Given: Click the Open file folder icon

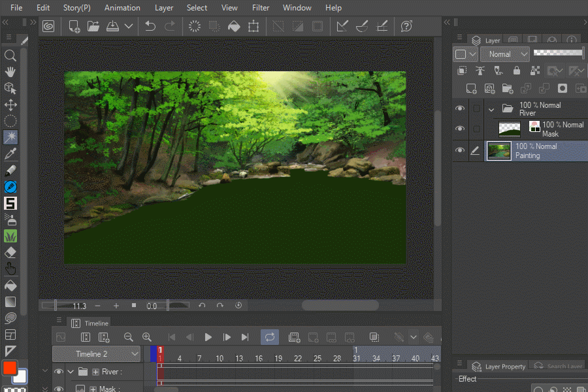Looking at the screenshot, I should point(93,26).
